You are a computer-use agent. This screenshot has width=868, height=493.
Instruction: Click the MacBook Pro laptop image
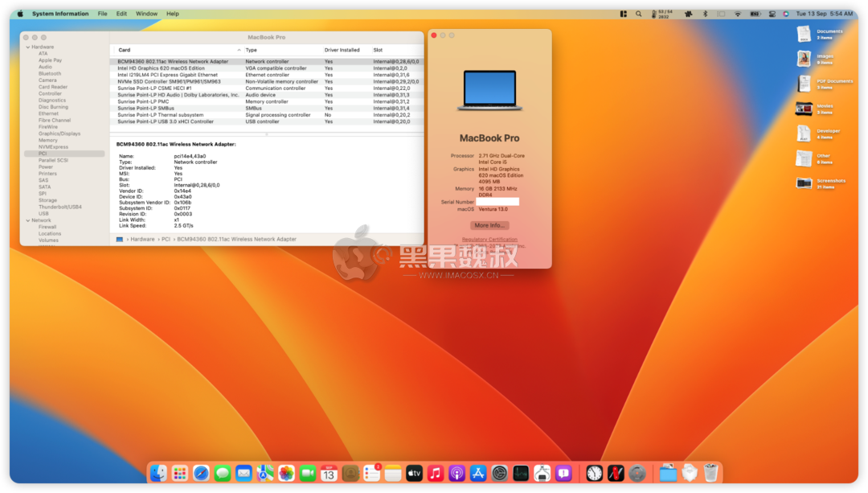tap(489, 90)
